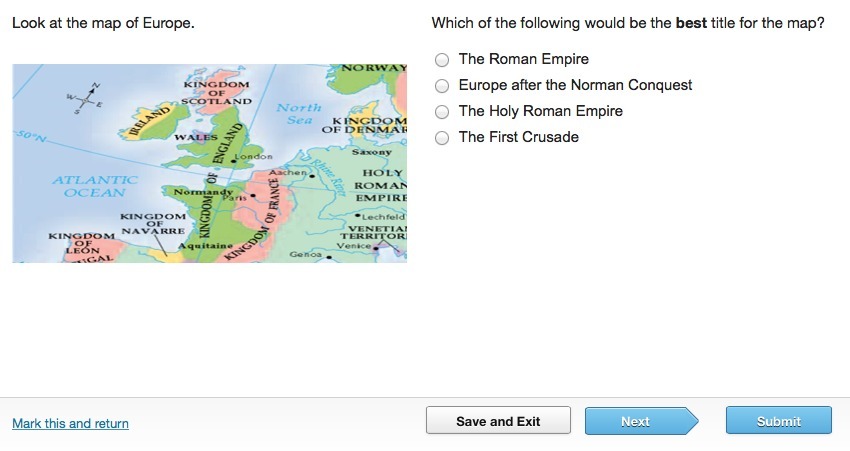Select the answer The Roman Empire
Image resolution: width=850 pixels, height=451 pixels.
[x=442, y=60]
